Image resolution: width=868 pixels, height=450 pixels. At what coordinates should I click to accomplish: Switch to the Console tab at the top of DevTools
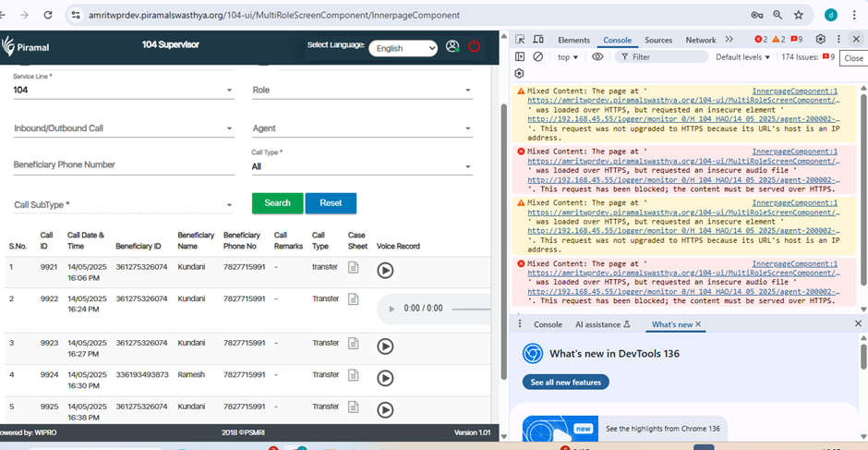(617, 40)
